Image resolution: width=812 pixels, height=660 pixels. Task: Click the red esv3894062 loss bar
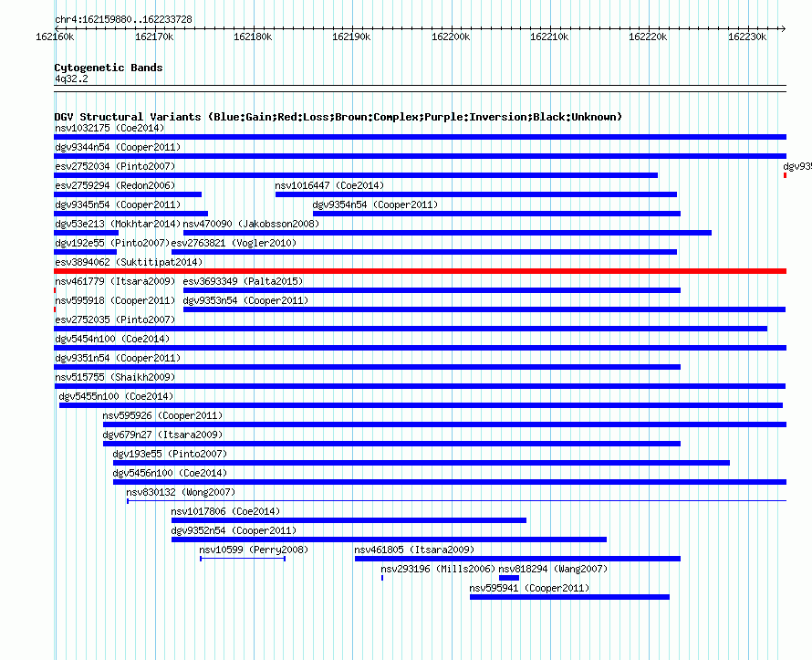pos(420,271)
